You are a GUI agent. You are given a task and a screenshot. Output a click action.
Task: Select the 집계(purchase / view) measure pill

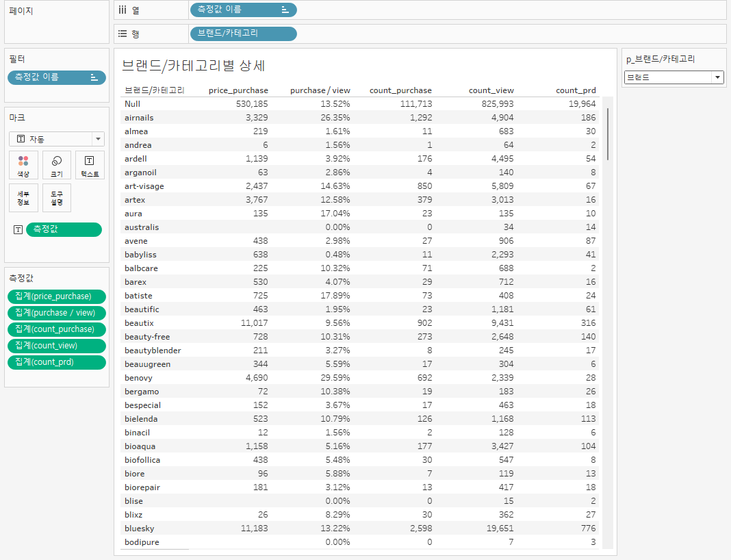(56, 313)
